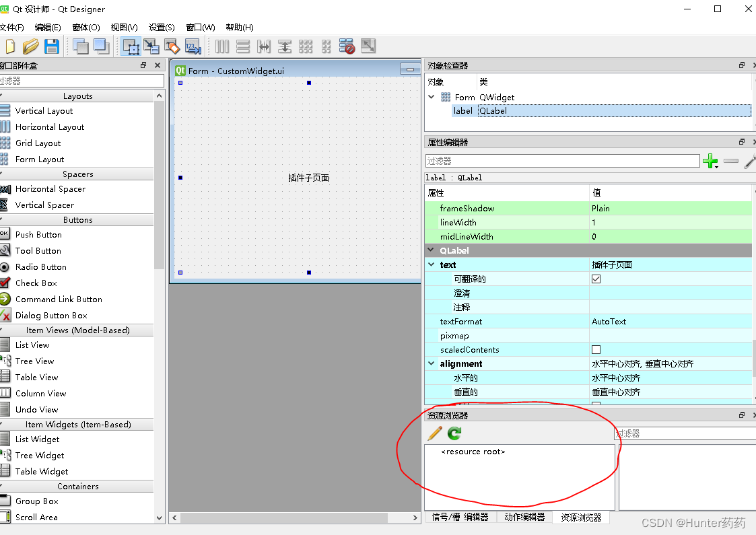Click the reload icon in 资源浏览器
Viewport: 756px width, 535px height.
click(x=454, y=433)
